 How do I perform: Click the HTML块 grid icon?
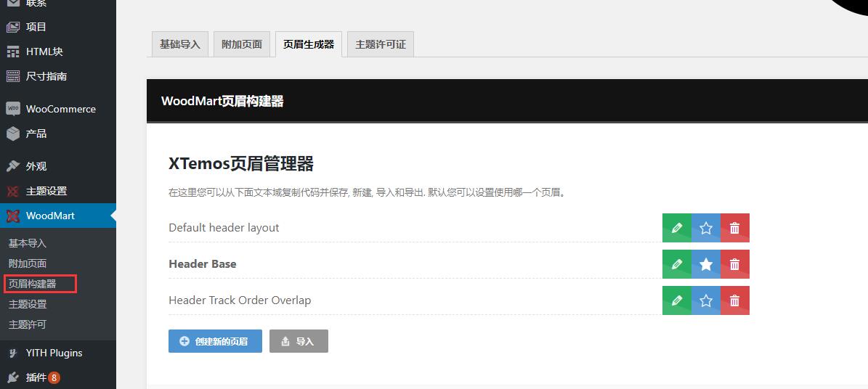(x=13, y=52)
